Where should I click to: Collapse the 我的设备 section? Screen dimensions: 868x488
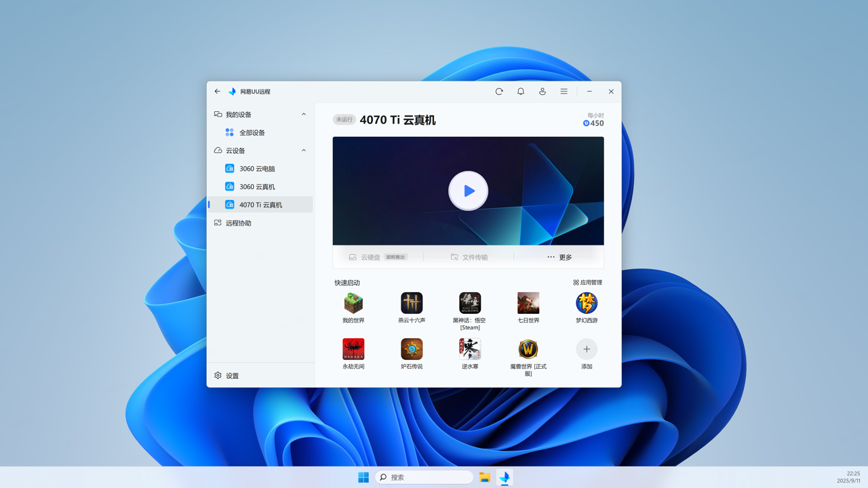click(303, 114)
